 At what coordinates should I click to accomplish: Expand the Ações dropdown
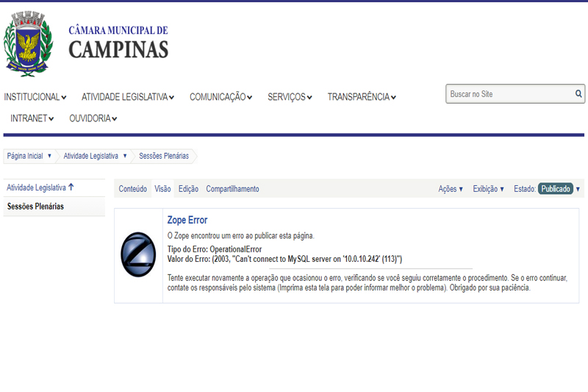pos(451,189)
